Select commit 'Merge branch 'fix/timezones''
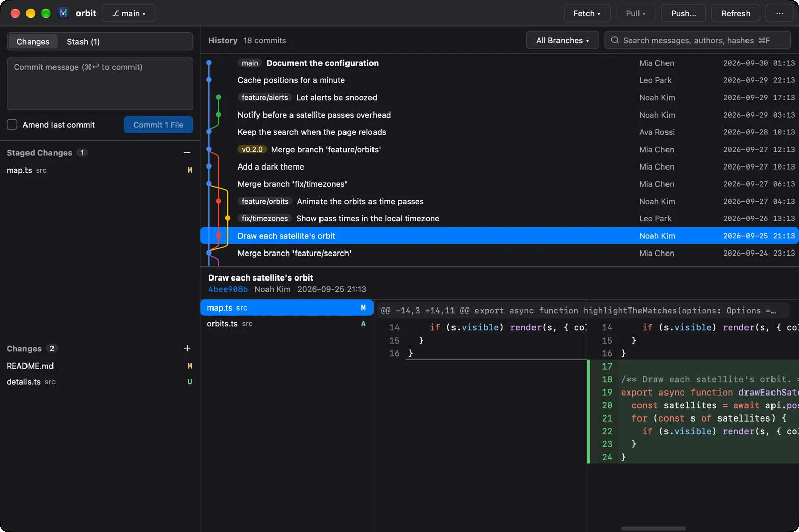This screenshot has width=799, height=532. (x=499, y=184)
